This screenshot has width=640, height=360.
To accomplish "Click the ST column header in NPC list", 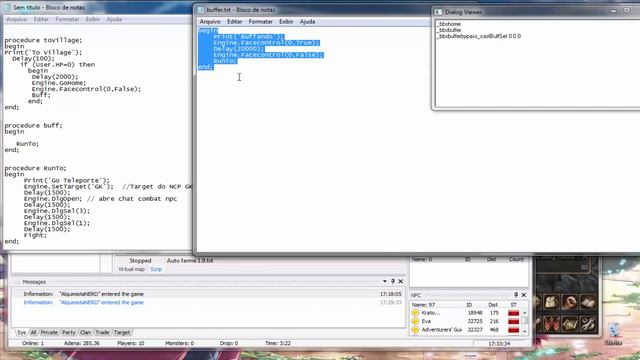I will coord(513,305).
